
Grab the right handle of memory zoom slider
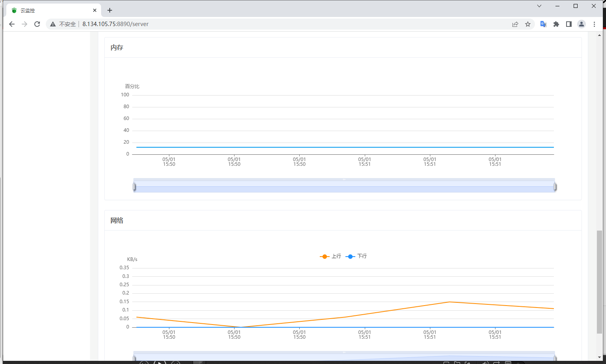coord(555,187)
